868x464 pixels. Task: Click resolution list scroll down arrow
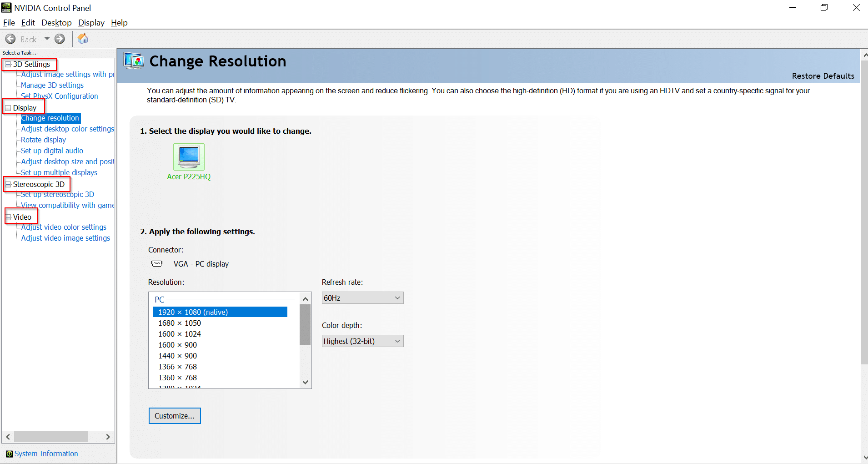tap(306, 382)
